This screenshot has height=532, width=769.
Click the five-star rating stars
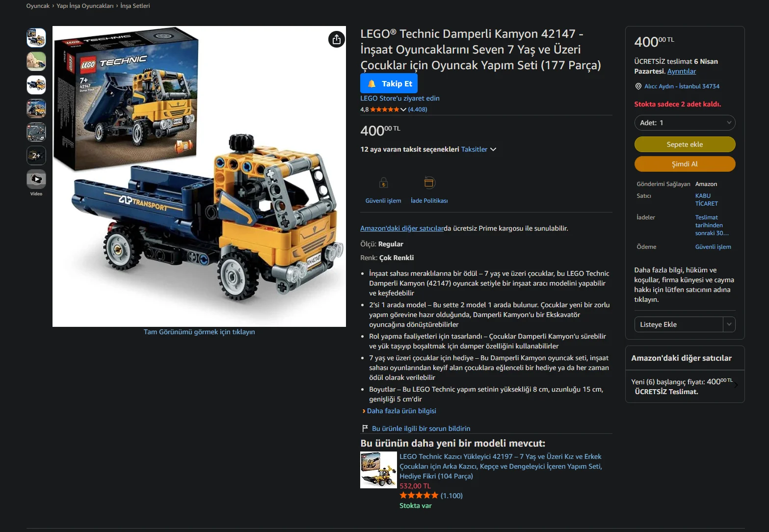[385, 109]
